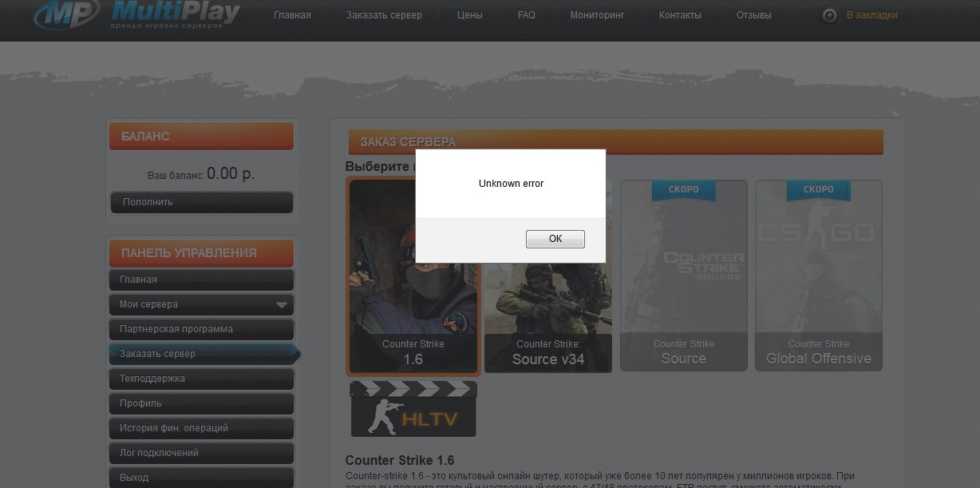Open Контакты in top menu
This screenshot has height=488, width=980.
pos(680,15)
